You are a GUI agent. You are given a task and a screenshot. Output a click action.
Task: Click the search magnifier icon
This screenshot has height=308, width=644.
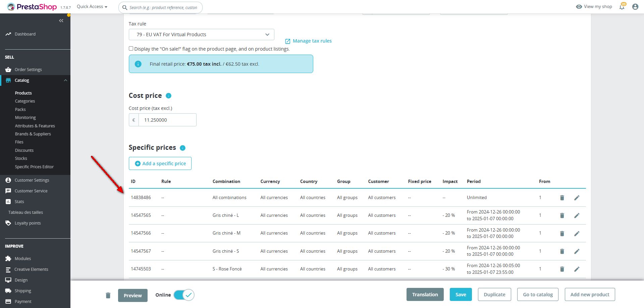click(x=125, y=7)
